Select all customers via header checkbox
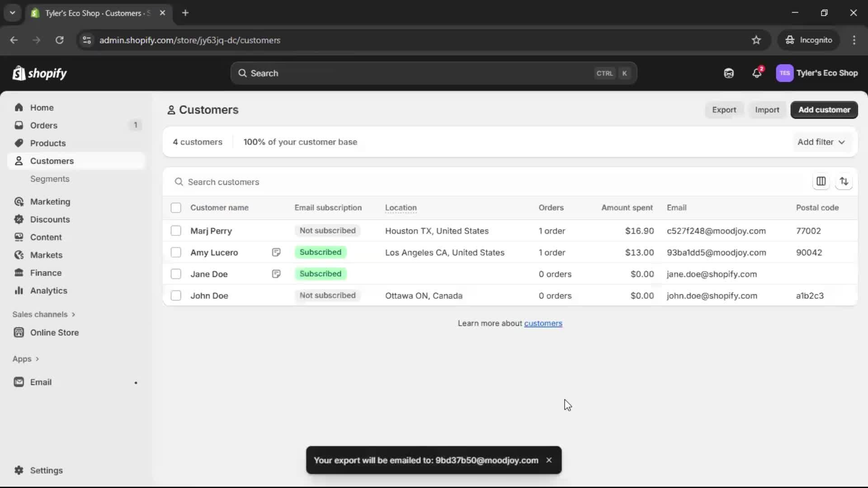Viewport: 868px width, 488px height. click(176, 208)
